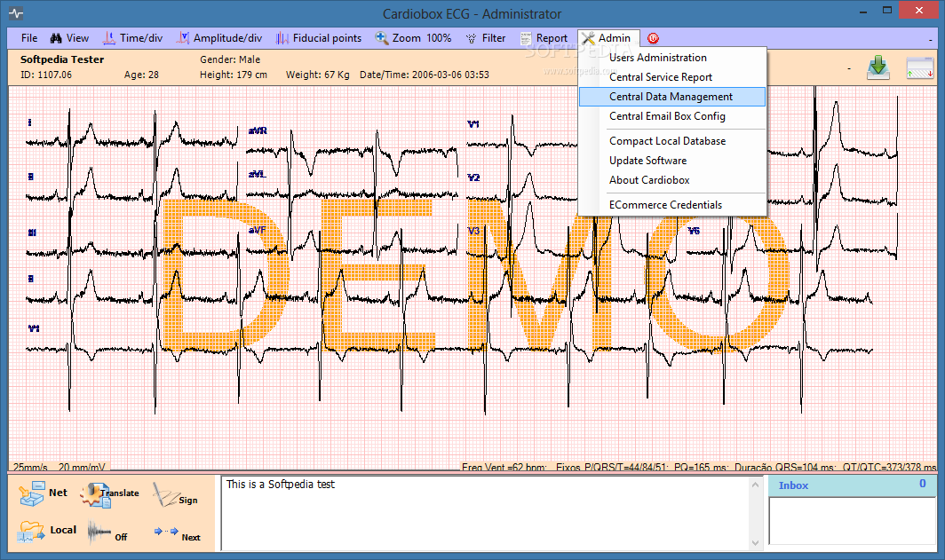Open the View menu
This screenshot has width=945, height=560.
point(69,38)
